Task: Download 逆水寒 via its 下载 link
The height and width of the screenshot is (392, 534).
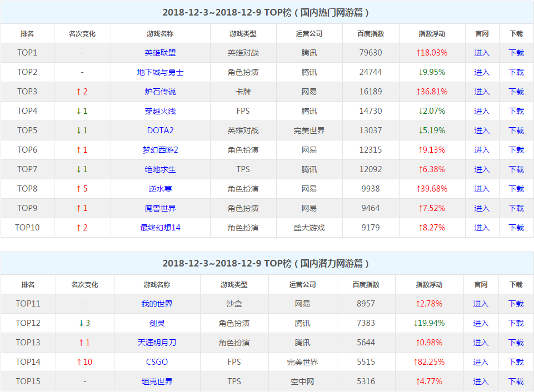Action: pyautogui.click(x=516, y=189)
